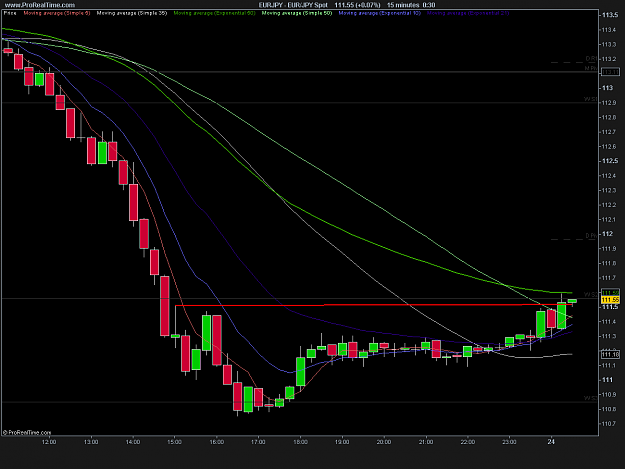Select the boxed 111.18 price tag
The width and height of the screenshot is (625, 469).
(x=610, y=354)
